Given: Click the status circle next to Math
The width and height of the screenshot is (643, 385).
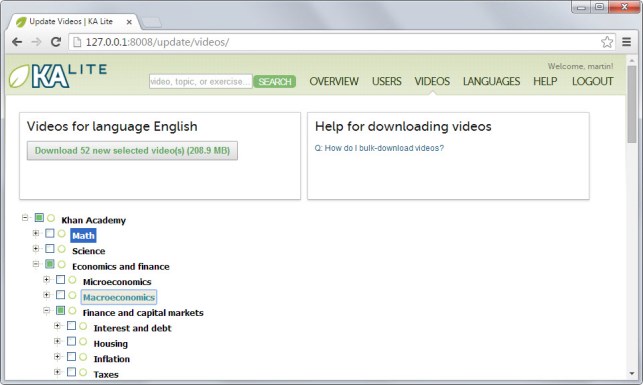Looking at the screenshot, I should tap(62, 234).
